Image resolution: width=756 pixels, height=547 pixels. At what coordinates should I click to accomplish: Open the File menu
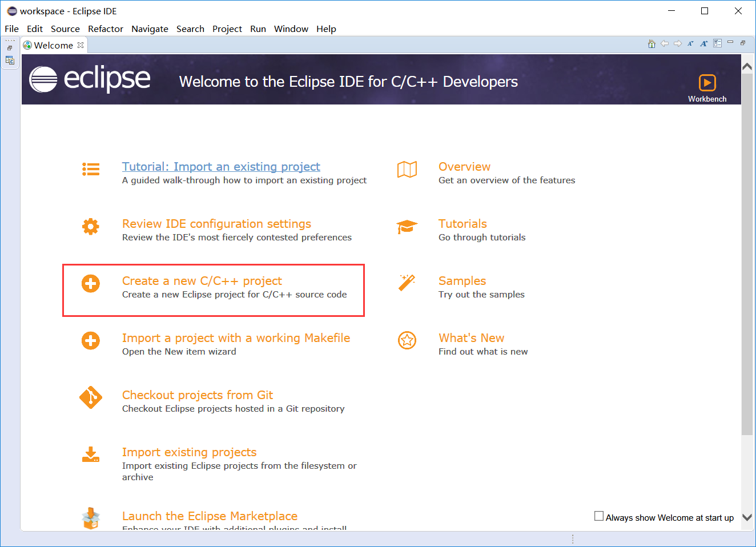[11, 29]
